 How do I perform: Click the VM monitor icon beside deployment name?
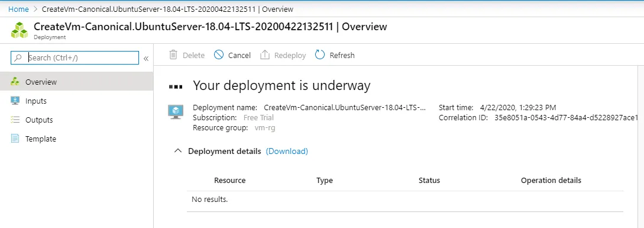pos(176,112)
